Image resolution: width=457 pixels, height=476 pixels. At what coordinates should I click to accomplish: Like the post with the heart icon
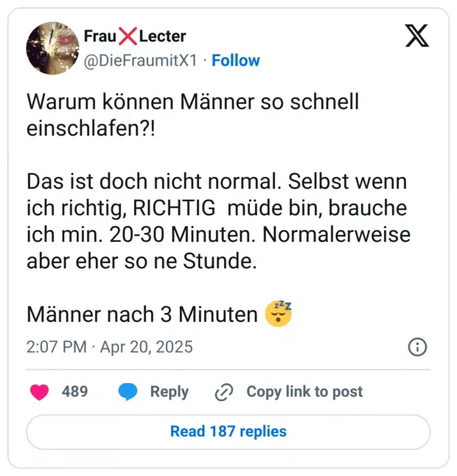point(39,392)
